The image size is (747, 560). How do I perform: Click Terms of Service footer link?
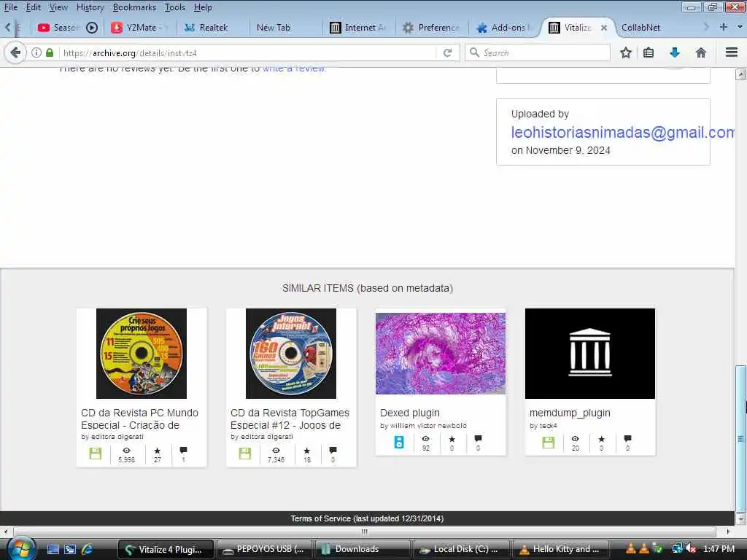tap(367, 518)
